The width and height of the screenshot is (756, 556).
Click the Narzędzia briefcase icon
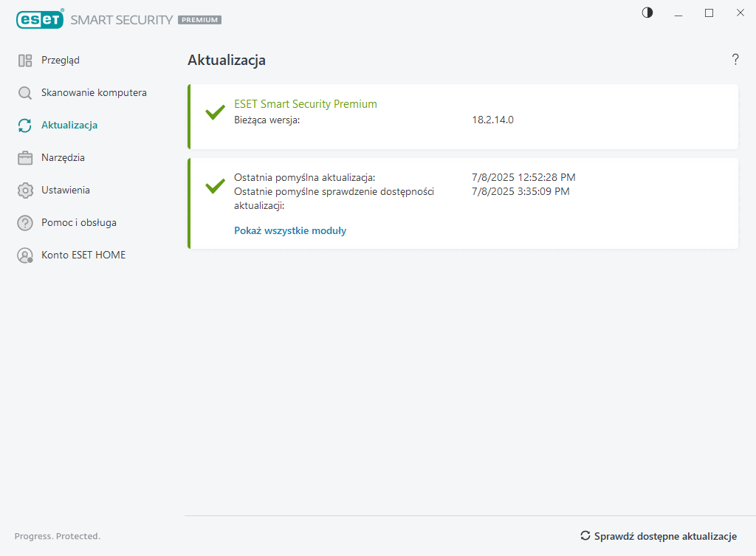pos(25,158)
